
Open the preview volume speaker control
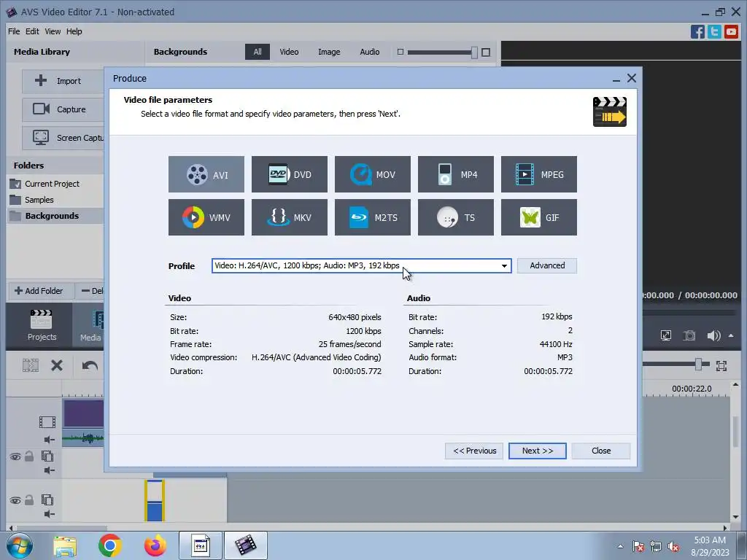[x=713, y=335]
